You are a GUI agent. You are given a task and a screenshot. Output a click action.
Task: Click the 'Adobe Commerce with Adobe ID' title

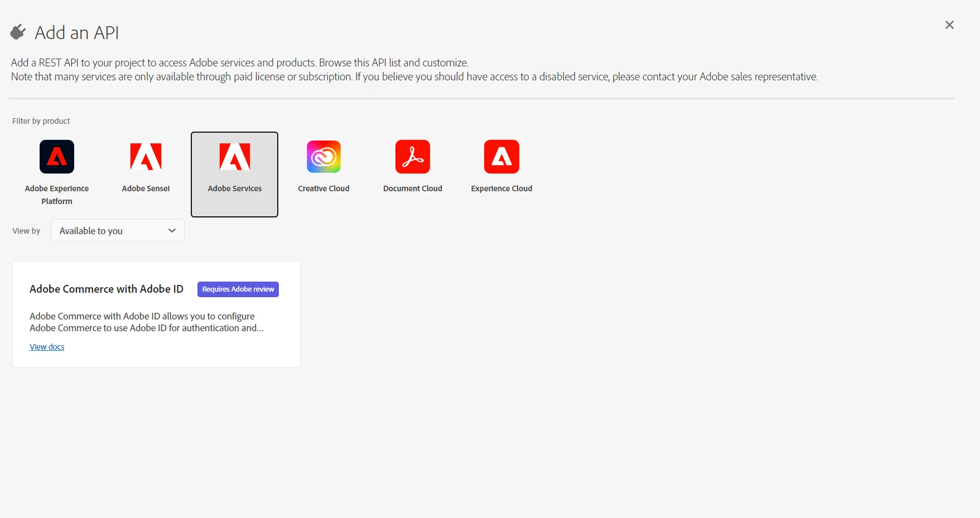107,289
